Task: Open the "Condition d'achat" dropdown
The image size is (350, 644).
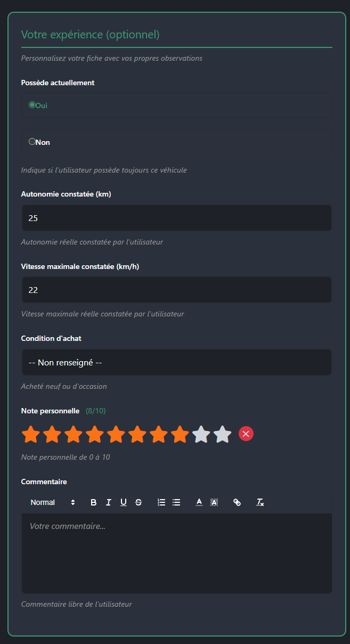Action: click(176, 362)
